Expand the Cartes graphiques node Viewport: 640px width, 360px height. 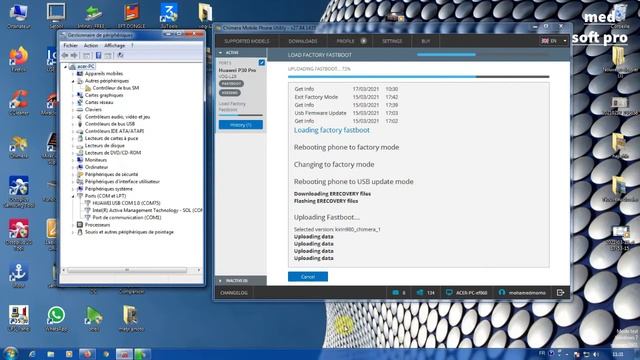coord(73,95)
